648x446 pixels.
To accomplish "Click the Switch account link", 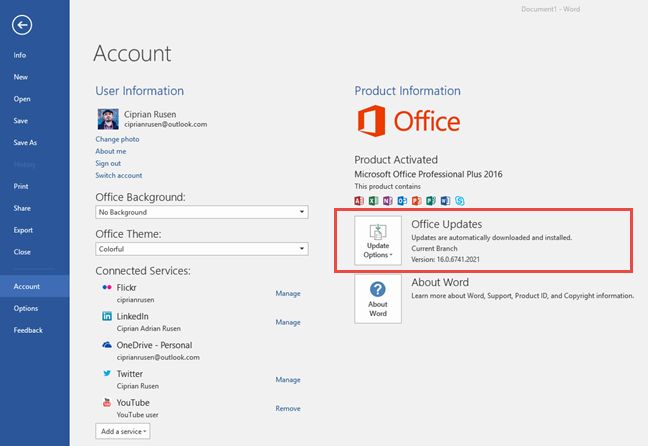I will click(x=119, y=175).
